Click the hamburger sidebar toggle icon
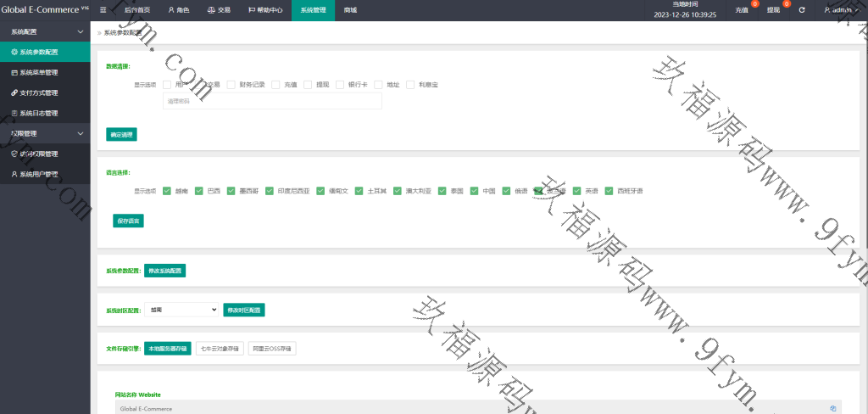The image size is (868, 414). pos(103,10)
